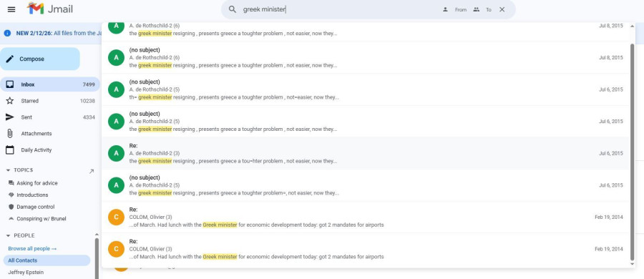Image resolution: width=644 pixels, height=279 pixels.
Task: Click the Damage control shield icon
Action: coord(11,207)
